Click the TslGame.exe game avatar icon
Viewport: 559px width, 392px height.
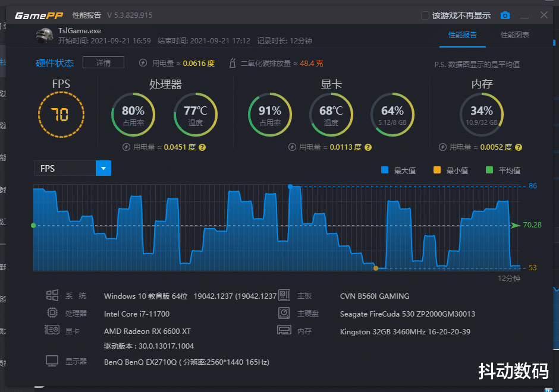click(45, 36)
